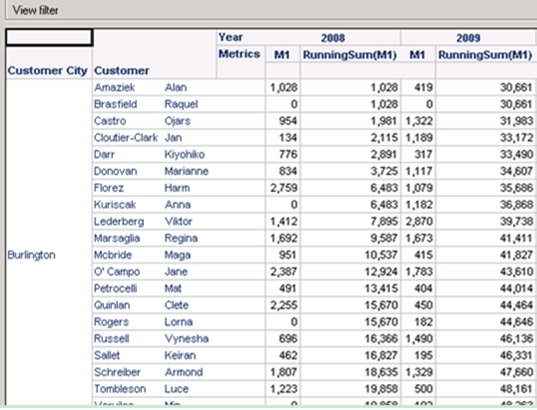This screenshot has height=410, width=537.
Task: Select the Customer City column header
Action: 48,71
